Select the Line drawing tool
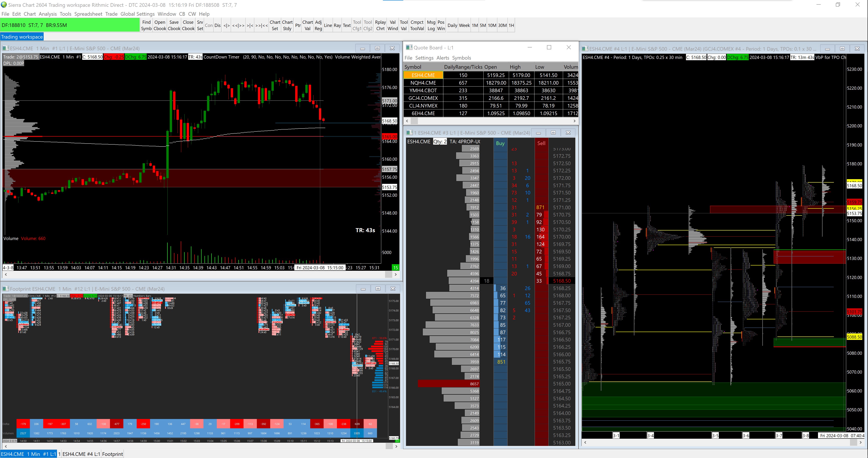Screen dimensions: 868x458 point(328,25)
